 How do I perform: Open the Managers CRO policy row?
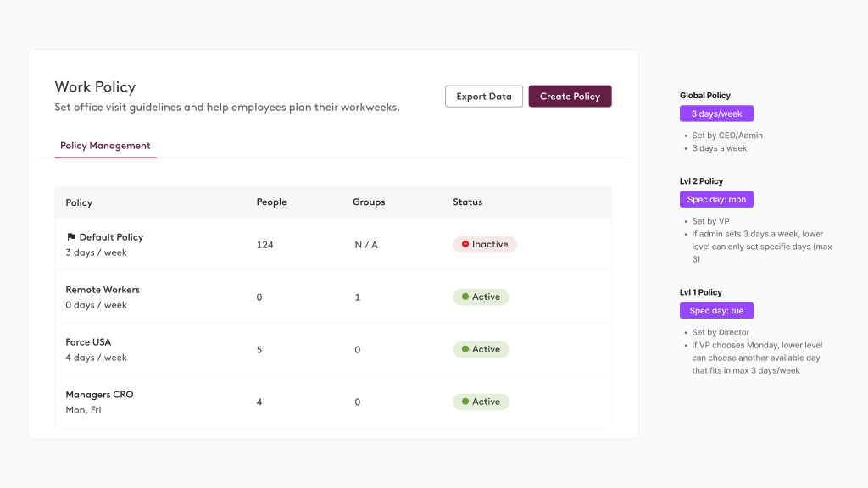point(99,395)
